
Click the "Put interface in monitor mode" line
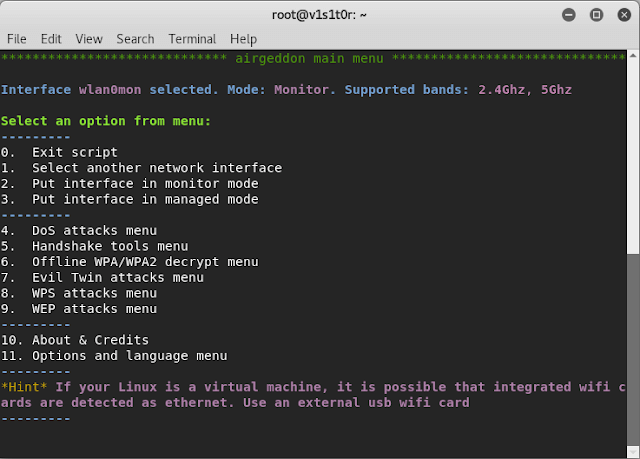click(x=145, y=184)
